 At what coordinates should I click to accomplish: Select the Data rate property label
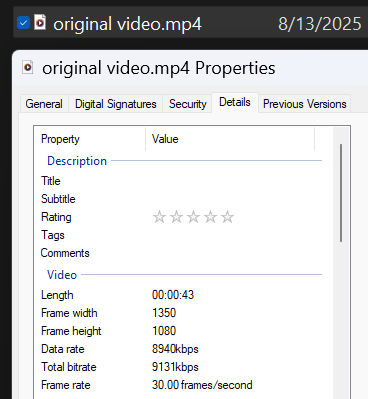coord(63,349)
